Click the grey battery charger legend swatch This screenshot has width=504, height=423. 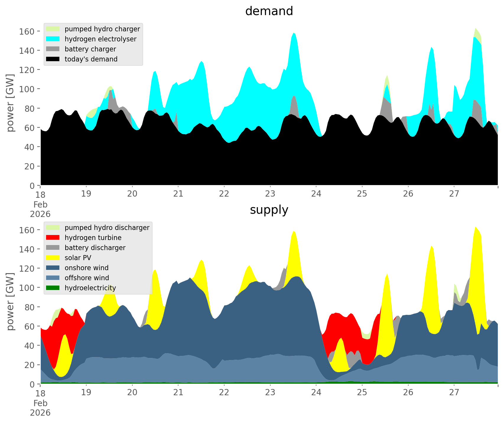point(53,49)
